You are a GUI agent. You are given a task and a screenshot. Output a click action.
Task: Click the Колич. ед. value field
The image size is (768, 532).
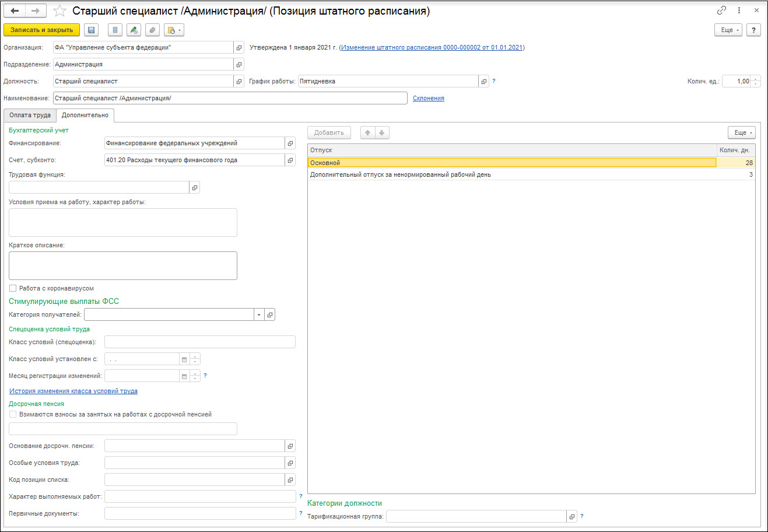click(x=737, y=81)
